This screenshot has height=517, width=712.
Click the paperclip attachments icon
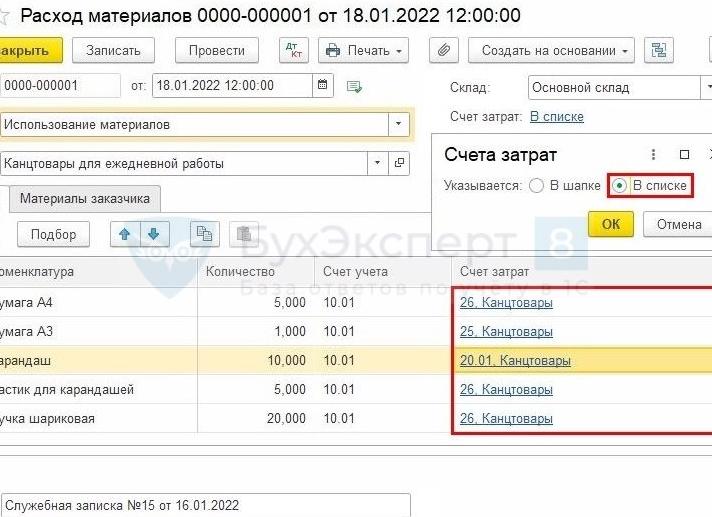click(444, 50)
